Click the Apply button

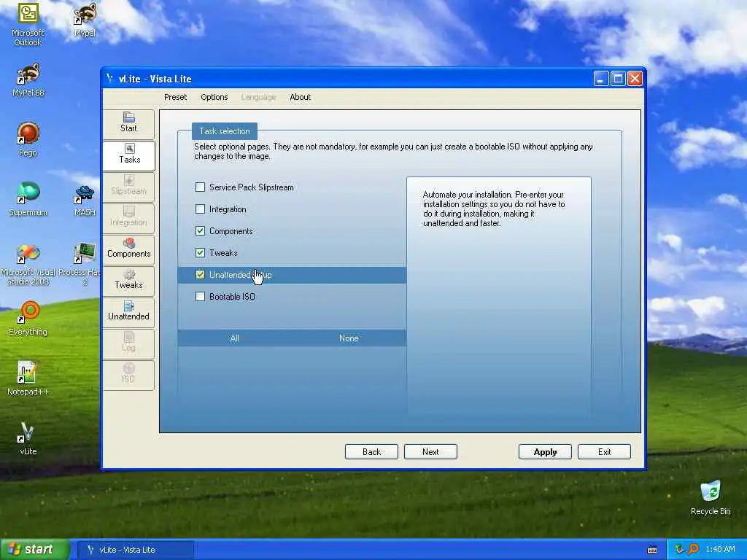545,452
